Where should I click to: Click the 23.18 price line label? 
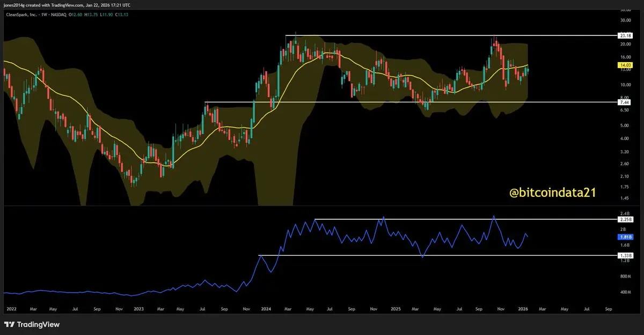pos(626,35)
